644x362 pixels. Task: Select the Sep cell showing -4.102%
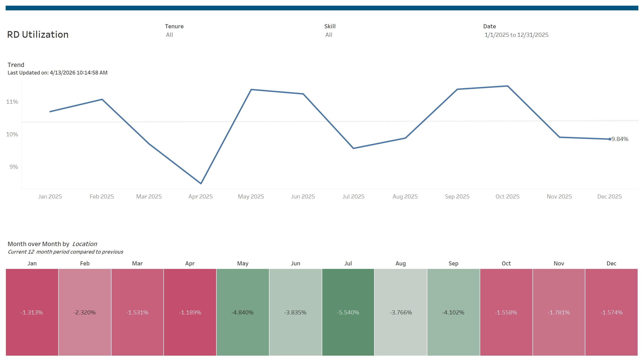(x=453, y=312)
